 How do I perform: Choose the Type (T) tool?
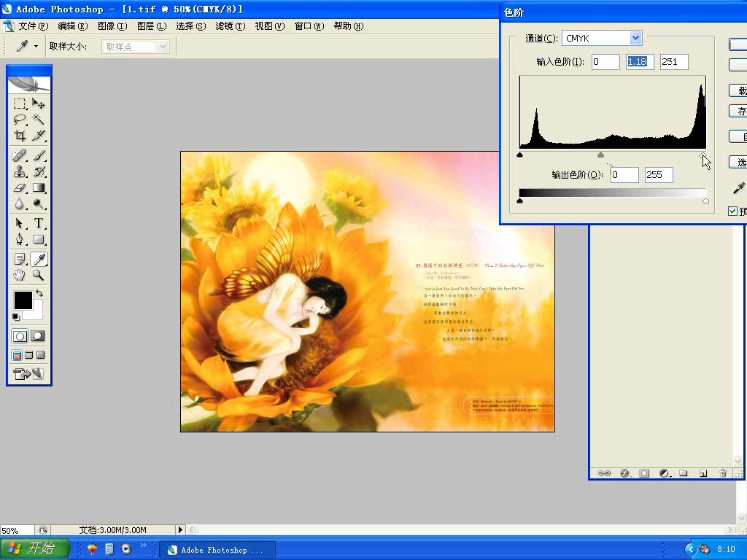pos(39,223)
